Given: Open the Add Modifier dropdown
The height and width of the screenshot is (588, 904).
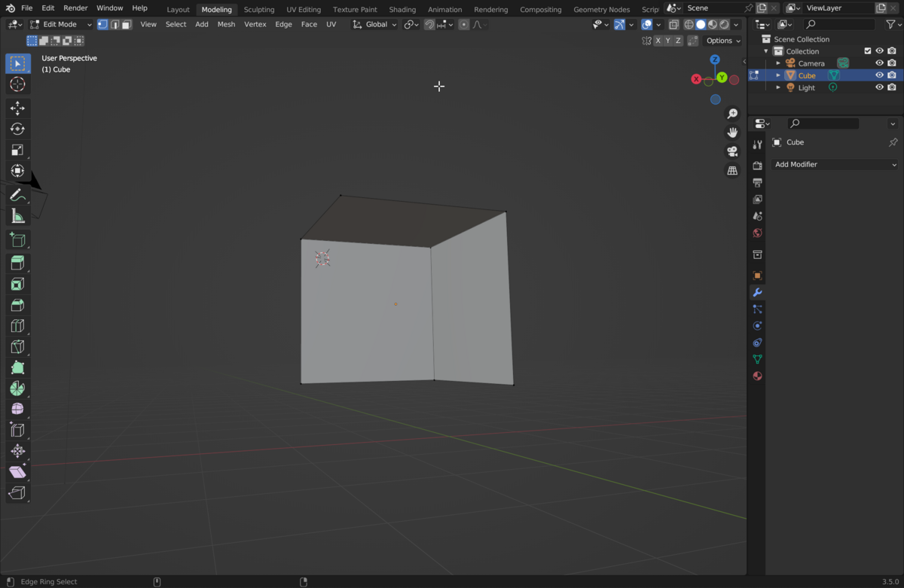Looking at the screenshot, I should tap(835, 164).
